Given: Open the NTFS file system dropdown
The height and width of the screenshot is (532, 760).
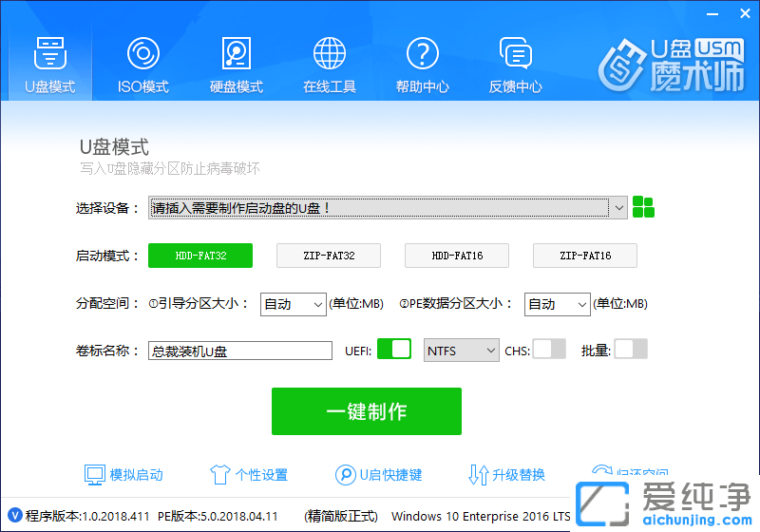Looking at the screenshot, I should pyautogui.click(x=462, y=351).
